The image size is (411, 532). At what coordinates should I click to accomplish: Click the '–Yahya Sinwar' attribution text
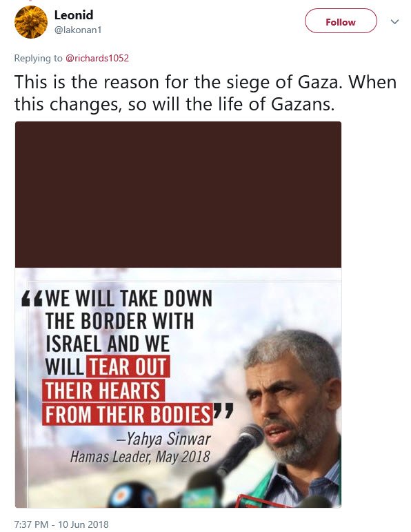(x=163, y=439)
